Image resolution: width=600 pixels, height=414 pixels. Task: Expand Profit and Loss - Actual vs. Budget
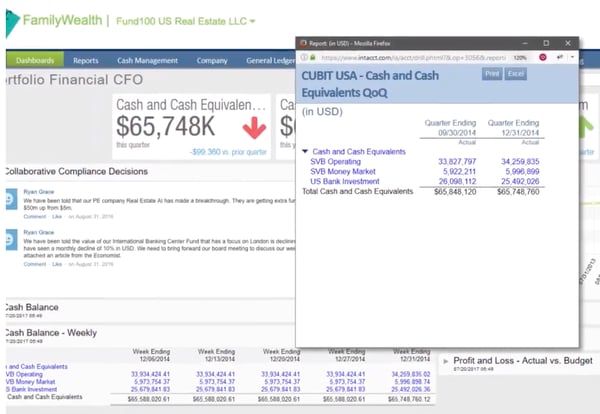[446, 360]
